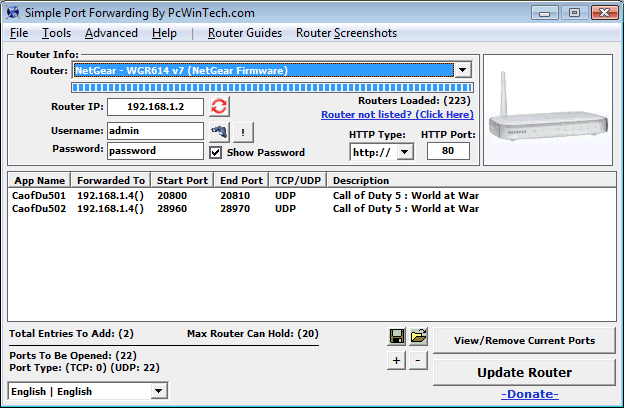This screenshot has width=624, height=408.
Task: Click start port 28960 cell
Action: click(x=172, y=209)
